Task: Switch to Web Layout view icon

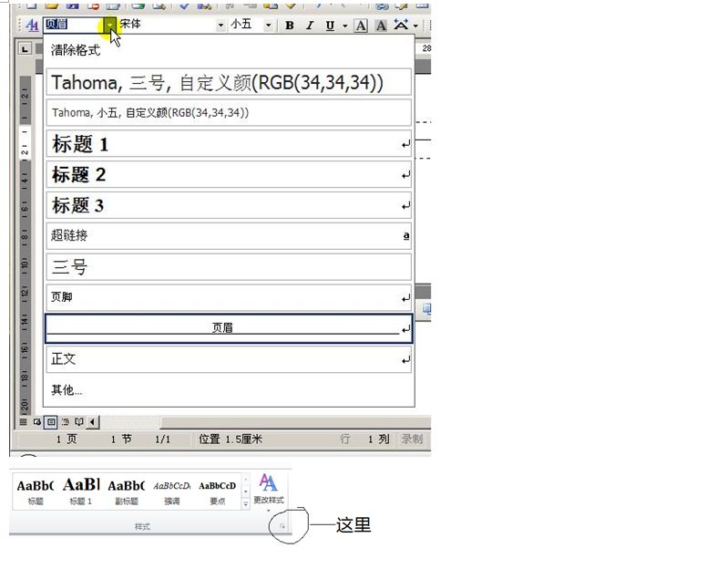Action: [36, 422]
